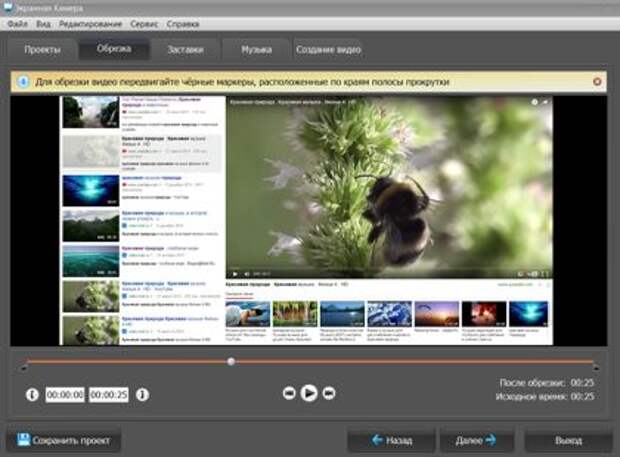Open the Справка menu

[183, 24]
